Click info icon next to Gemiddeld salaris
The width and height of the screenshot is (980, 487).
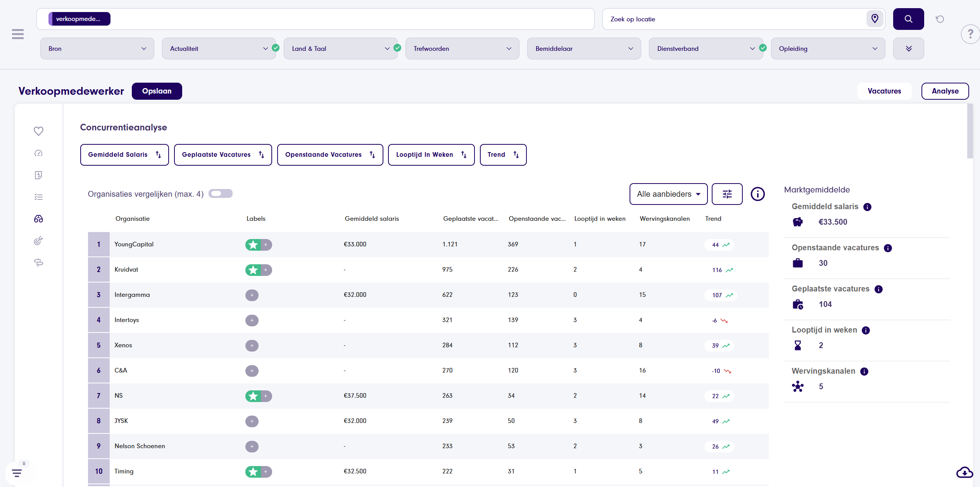[x=868, y=207]
